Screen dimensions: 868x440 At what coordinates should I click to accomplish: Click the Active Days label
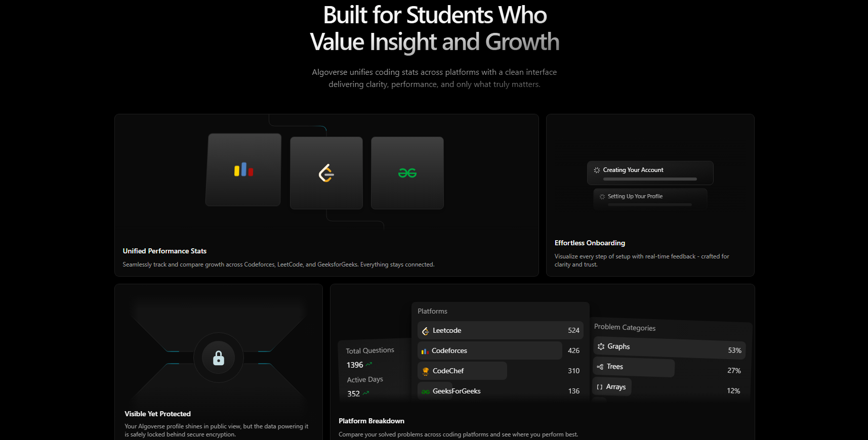coord(365,379)
